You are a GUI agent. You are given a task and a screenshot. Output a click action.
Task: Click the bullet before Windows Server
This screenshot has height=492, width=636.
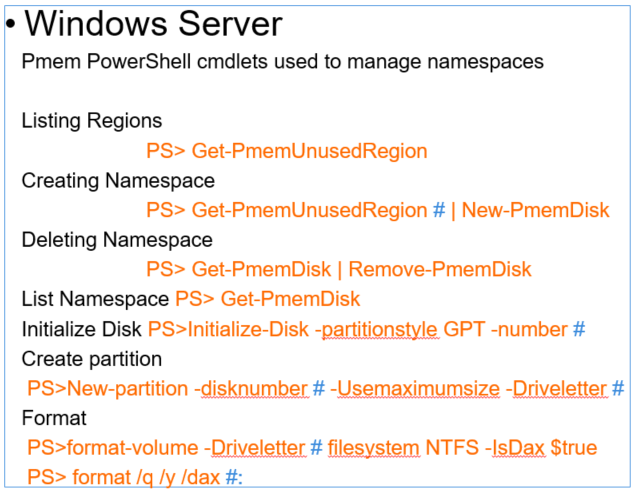point(11,24)
